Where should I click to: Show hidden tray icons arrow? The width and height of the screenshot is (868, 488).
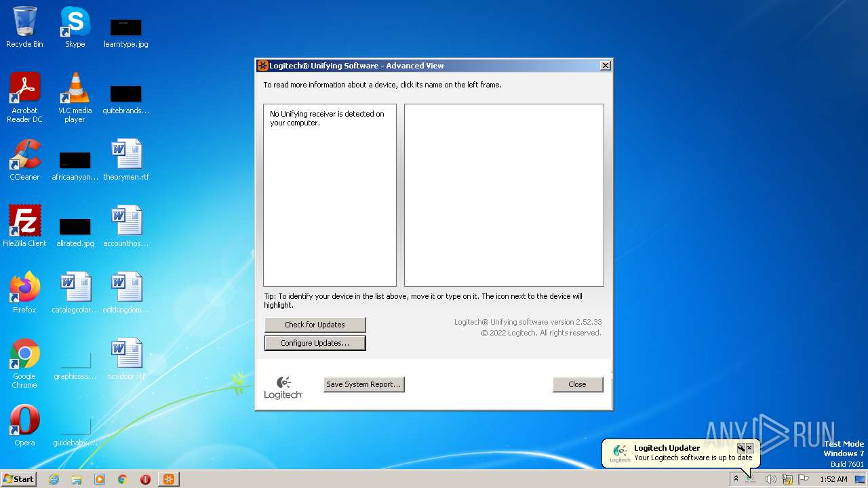(736, 479)
